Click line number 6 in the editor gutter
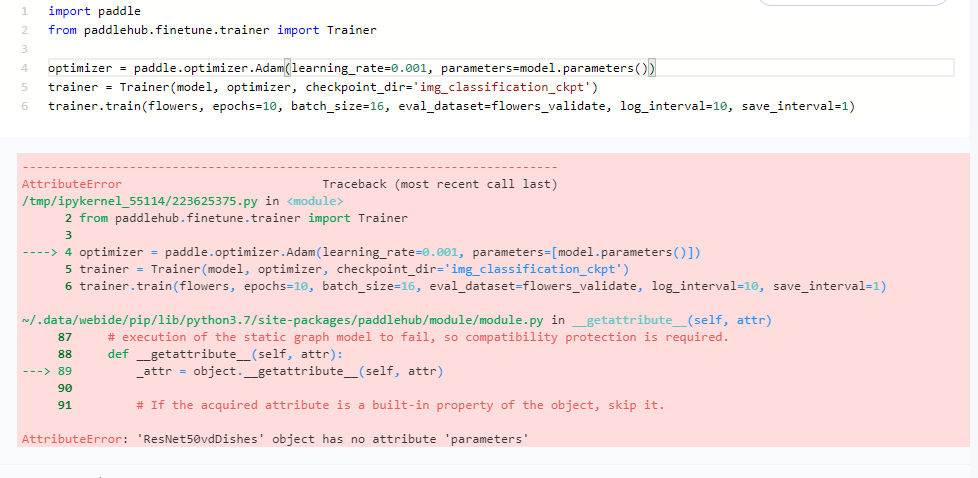Image resolution: width=978 pixels, height=478 pixels. [x=24, y=106]
